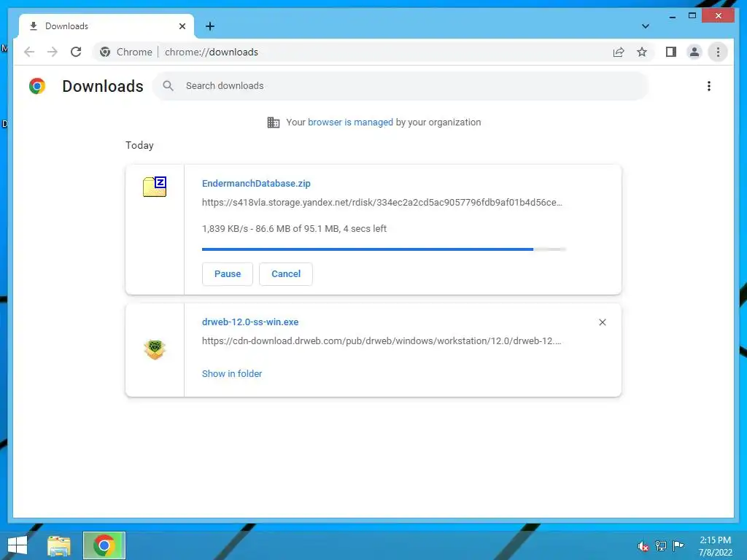The height and width of the screenshot is (560, 747).
Task: Maximize the Chrome window
Action: click(692, 16)
